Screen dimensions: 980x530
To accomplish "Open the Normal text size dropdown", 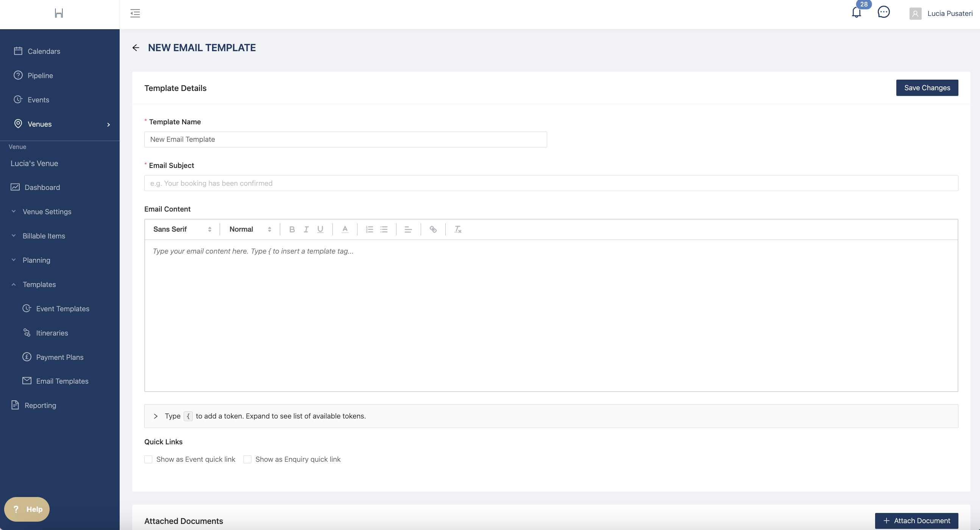I will coord(250,229).
